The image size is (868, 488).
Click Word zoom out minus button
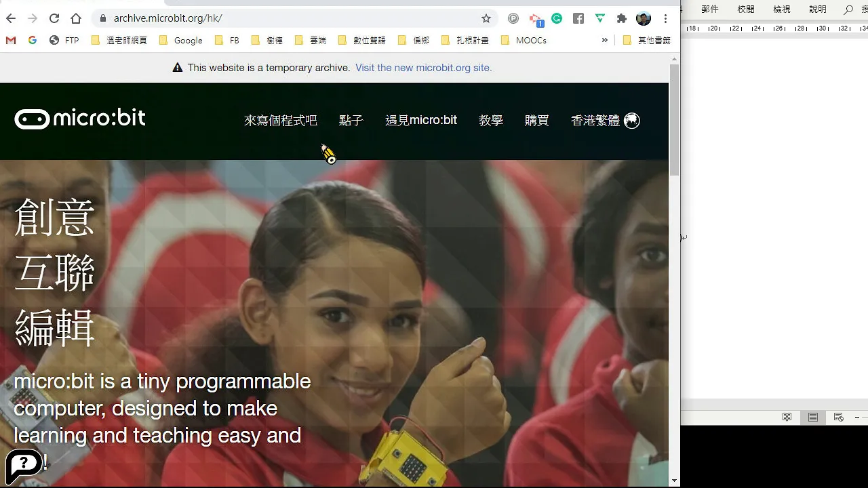[x=857, y=417]
